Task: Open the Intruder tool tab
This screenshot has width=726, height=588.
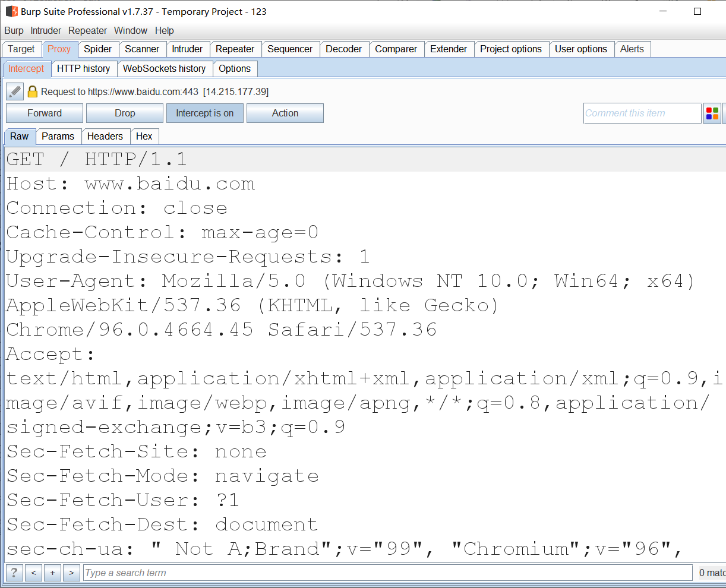Action: click(187, 49)
